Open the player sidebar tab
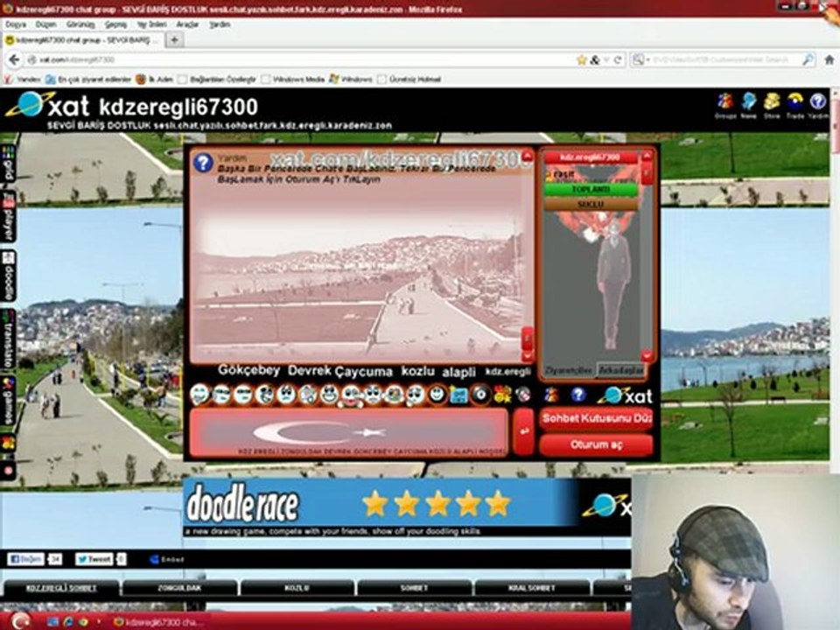This screenshot has width=840, height=630. 8,216
